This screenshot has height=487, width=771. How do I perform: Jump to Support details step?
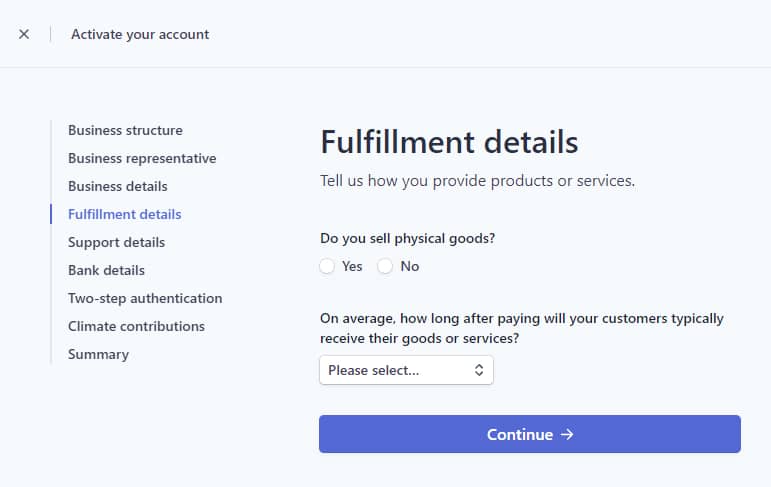pyautogui.click(x=116, y=242)
